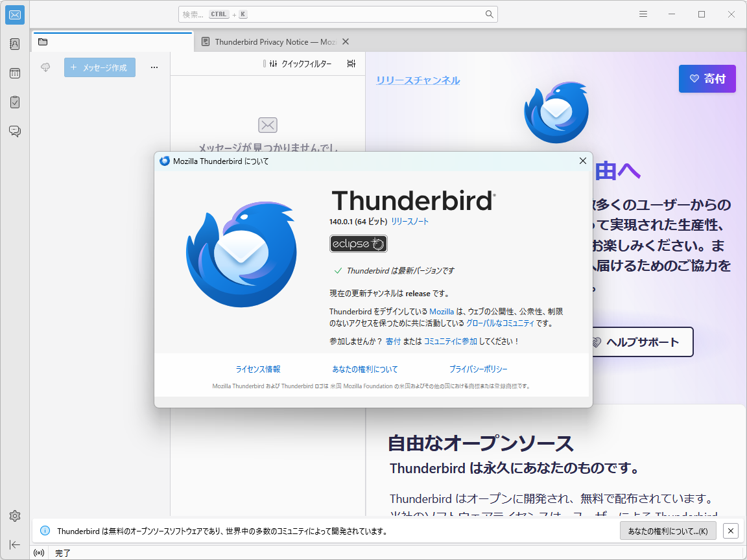Click the network status icon in status bar
The image size is (747, 560).
click(38, 552)
